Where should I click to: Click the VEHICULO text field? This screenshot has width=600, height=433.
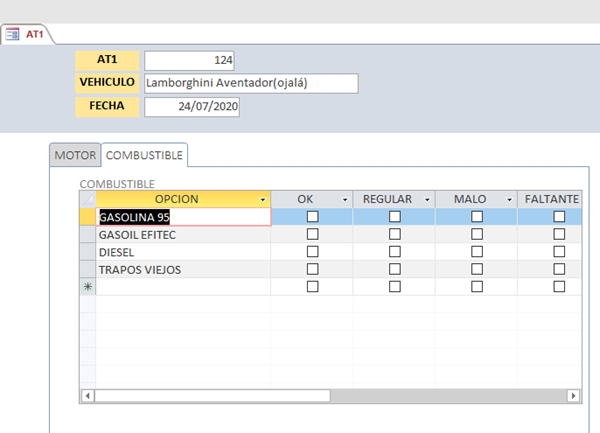point(251,83)
